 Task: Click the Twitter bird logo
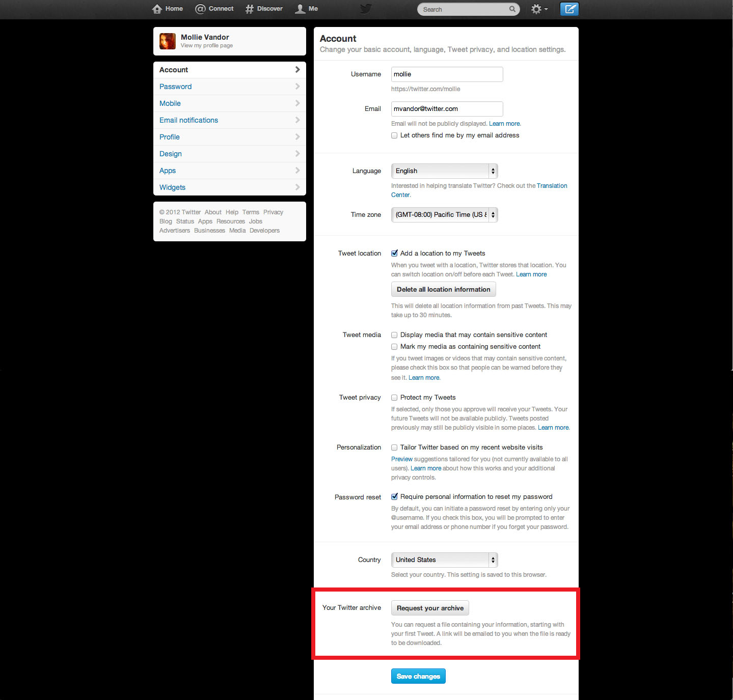coord(366,9)
